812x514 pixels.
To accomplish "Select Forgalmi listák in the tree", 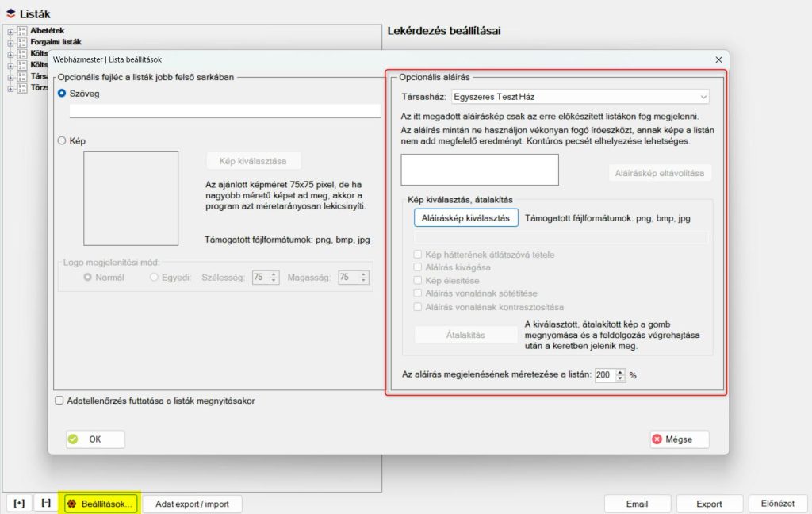I will (x=56, y=42).
